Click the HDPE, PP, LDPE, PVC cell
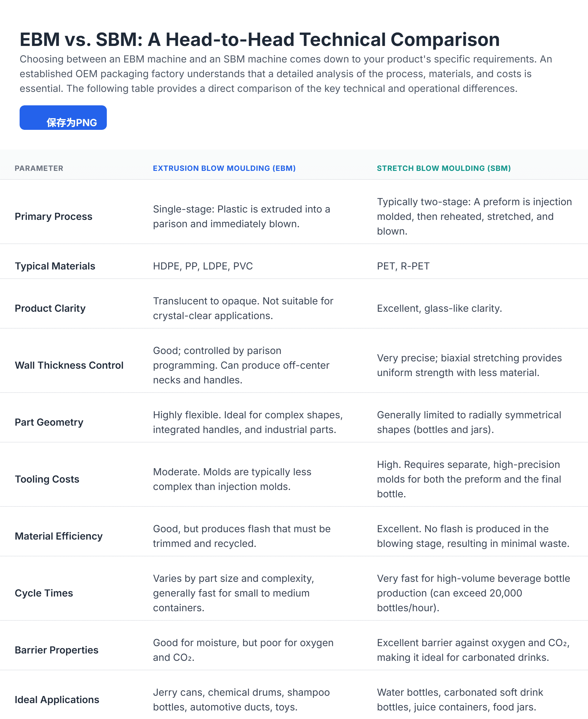This screenshot has height=719, width=588. pyautogui.click(x=203, y=266)
